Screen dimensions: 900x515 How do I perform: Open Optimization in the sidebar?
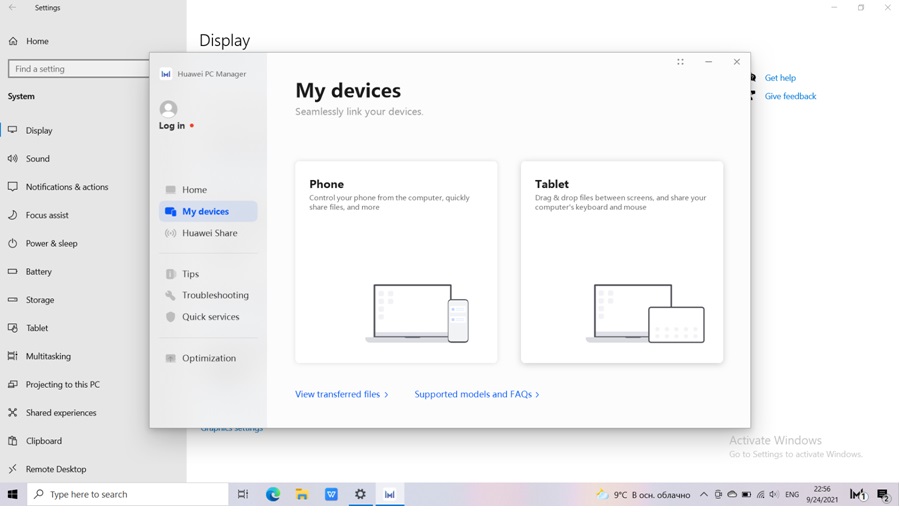[208, 358]
